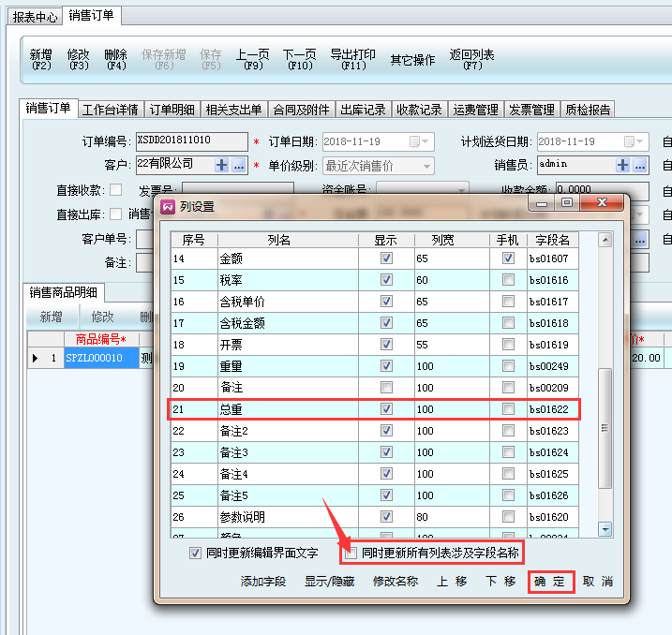Click 新增 (F2) in the toolbar
The image size is (672, 635).
41,60
